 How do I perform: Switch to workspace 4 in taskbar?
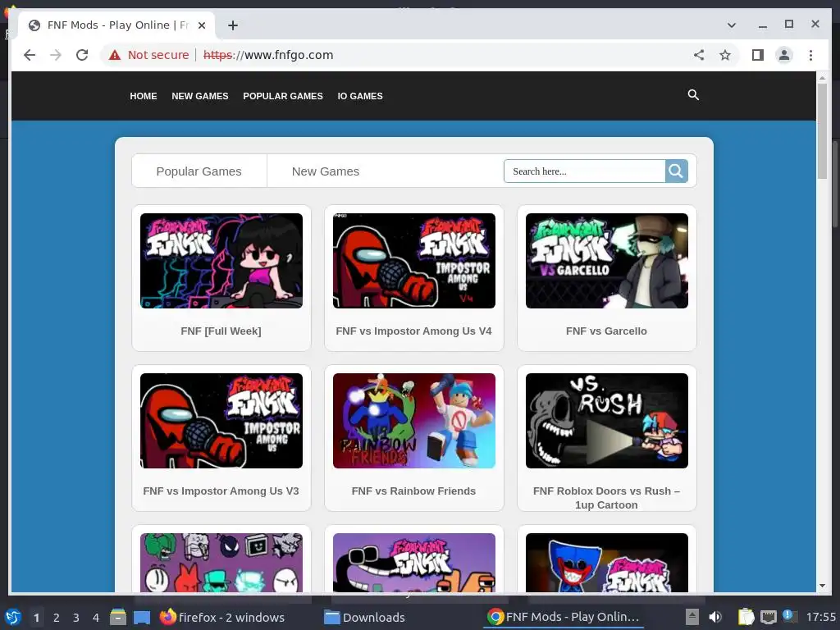[96, 618]
